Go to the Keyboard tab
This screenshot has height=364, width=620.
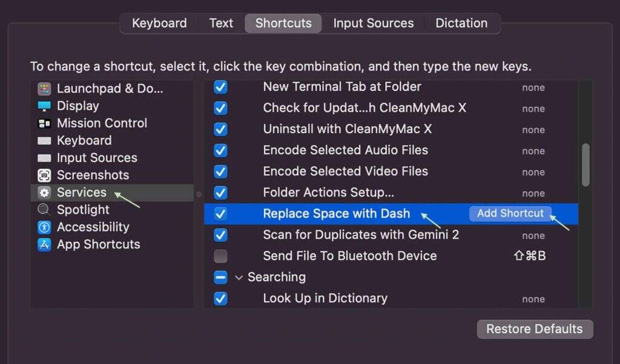tap(159, 24)
